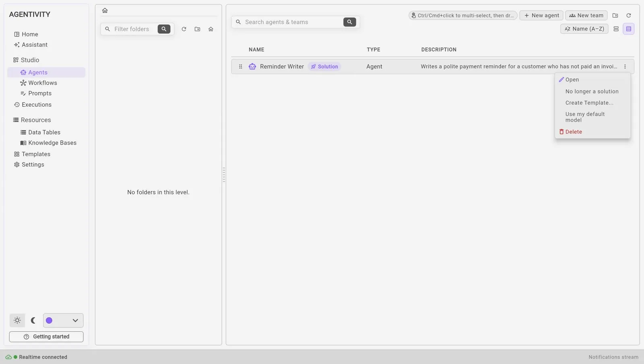Enable light theme with sun icon
The height and width of the screenshot is (364, 644).
pos(17,321)
